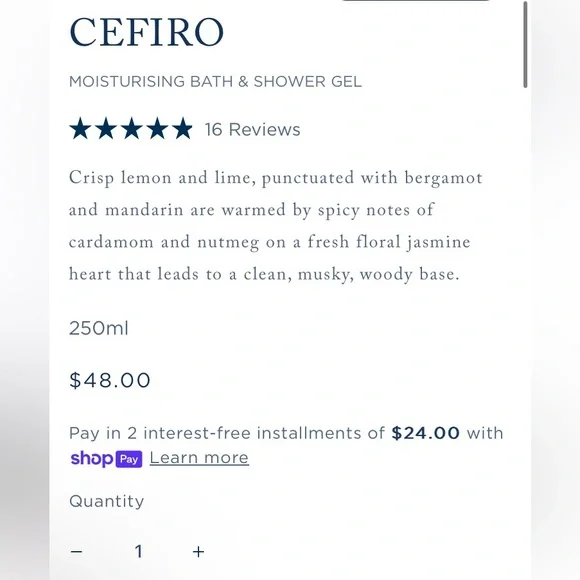Click the 250ml size label

point(99,328)
